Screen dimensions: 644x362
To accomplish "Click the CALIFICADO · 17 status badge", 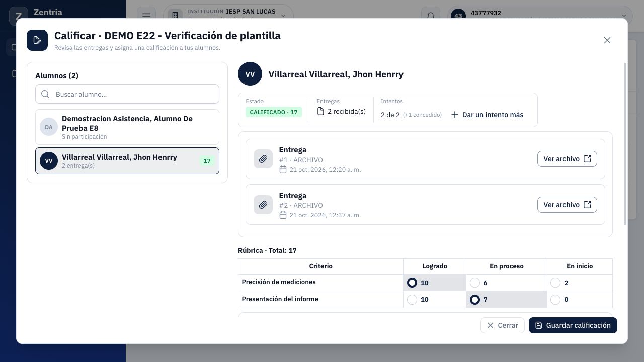I will (274, 112).
